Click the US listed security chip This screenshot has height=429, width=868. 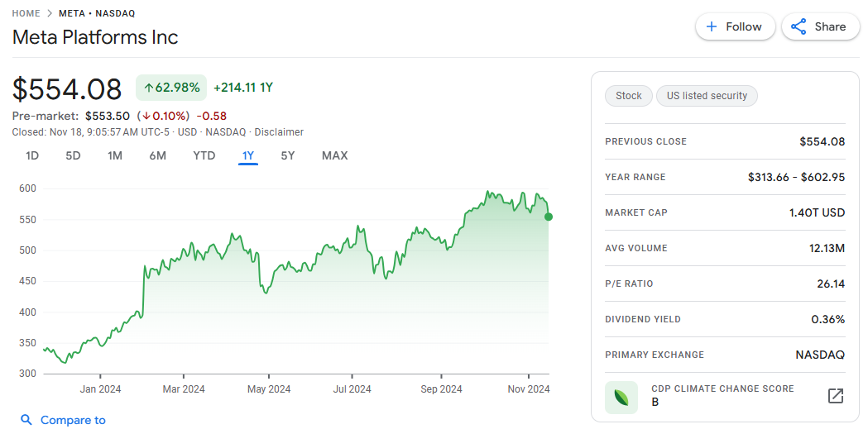tap(707, 96)
